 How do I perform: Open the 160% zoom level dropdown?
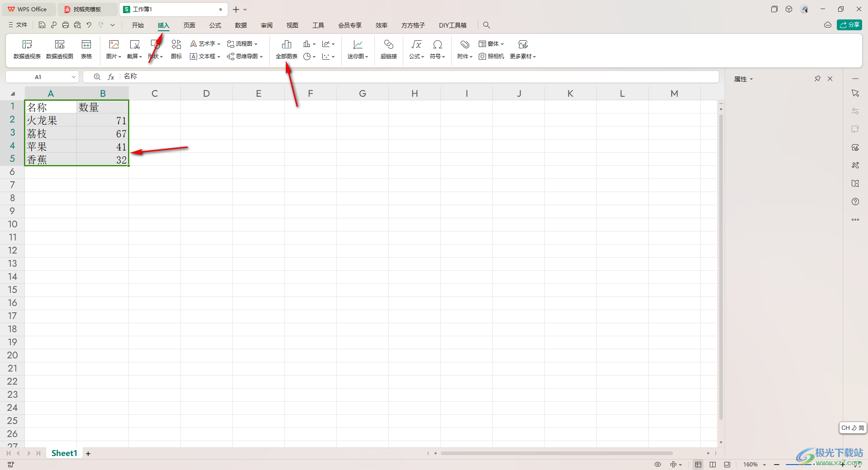[764, 465]
